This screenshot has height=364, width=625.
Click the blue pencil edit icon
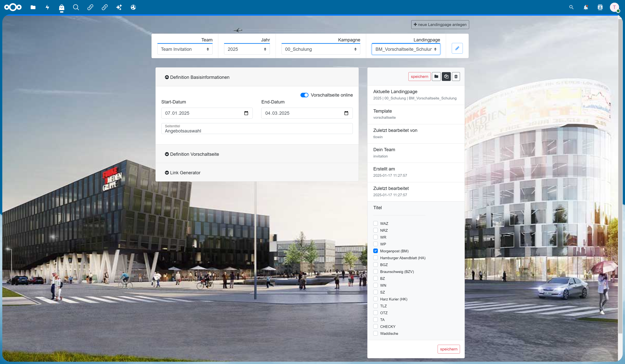457,48
